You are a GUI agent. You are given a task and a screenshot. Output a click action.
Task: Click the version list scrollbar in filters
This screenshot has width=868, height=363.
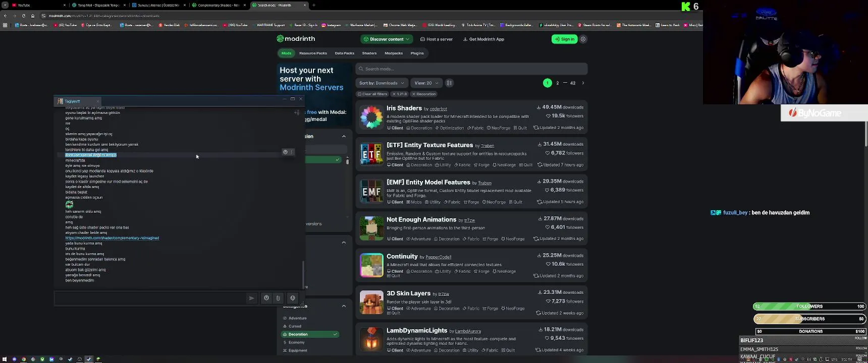click(347, 161)
